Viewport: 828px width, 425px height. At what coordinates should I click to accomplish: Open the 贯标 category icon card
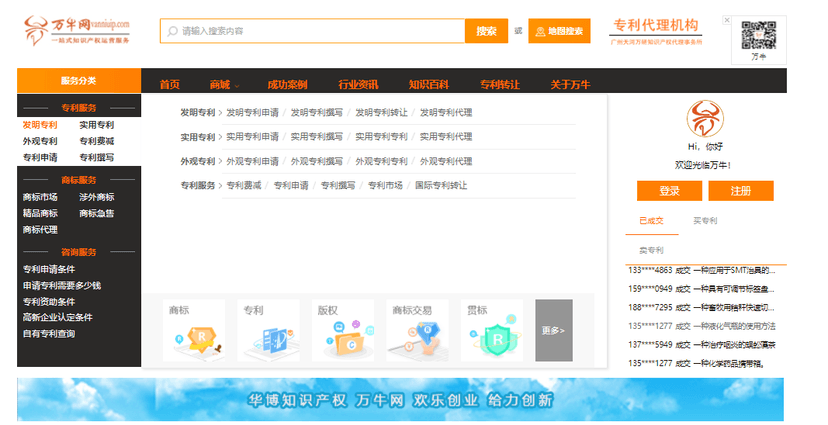491,331
